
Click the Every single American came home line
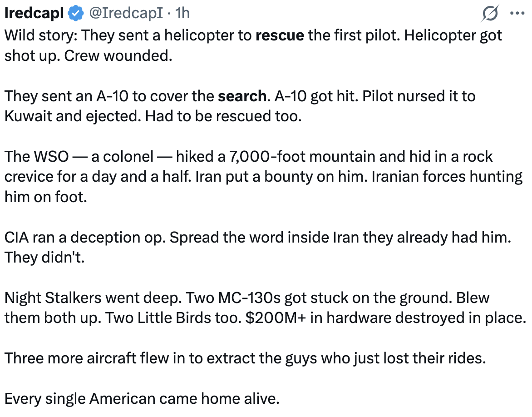pos(142,399)
